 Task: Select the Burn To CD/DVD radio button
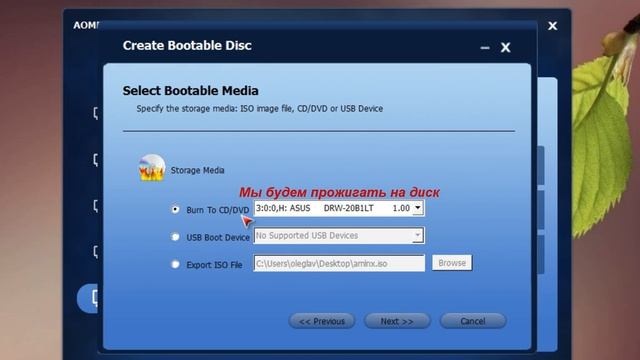pyautogui.click(x=175, y=209)
